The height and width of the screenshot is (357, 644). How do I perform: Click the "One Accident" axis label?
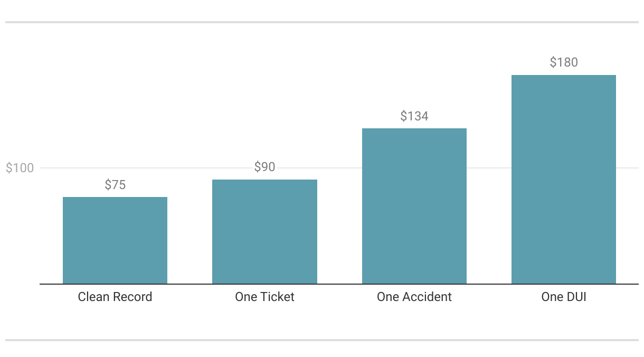414,297
